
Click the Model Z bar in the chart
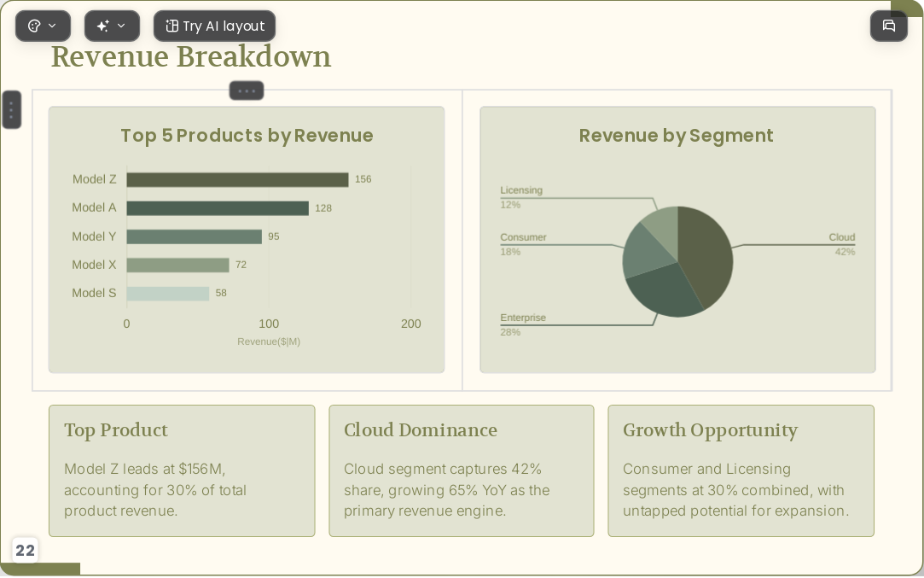237,180
